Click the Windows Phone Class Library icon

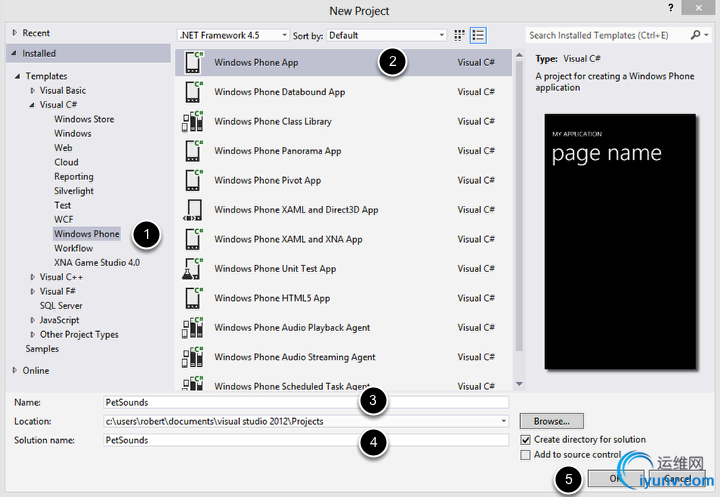(x=192, y=121)
